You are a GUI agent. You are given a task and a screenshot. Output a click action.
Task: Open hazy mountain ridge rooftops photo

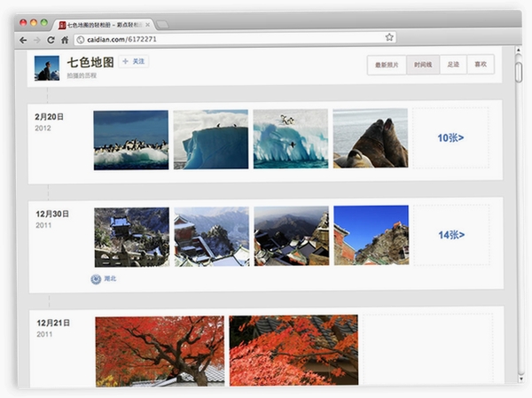[x=292, y=236]
